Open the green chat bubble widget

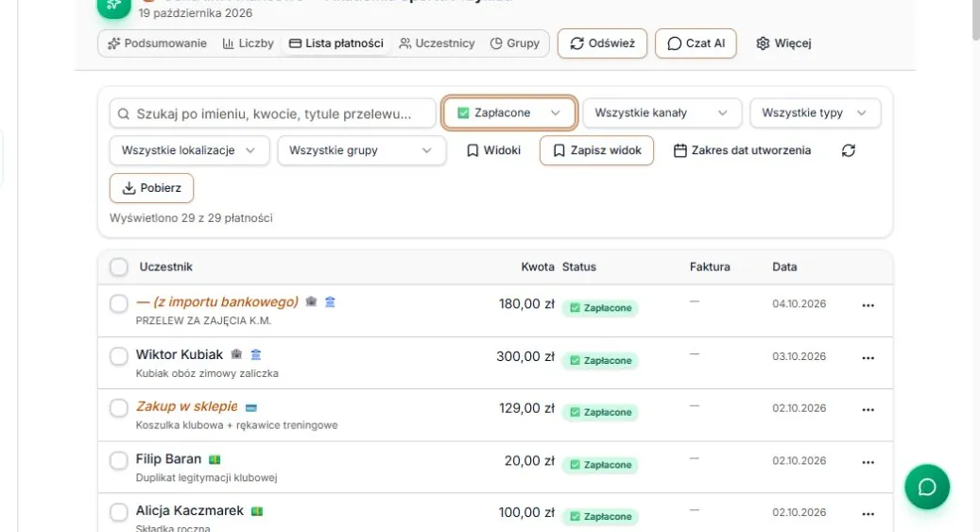(x=927, y=487)
